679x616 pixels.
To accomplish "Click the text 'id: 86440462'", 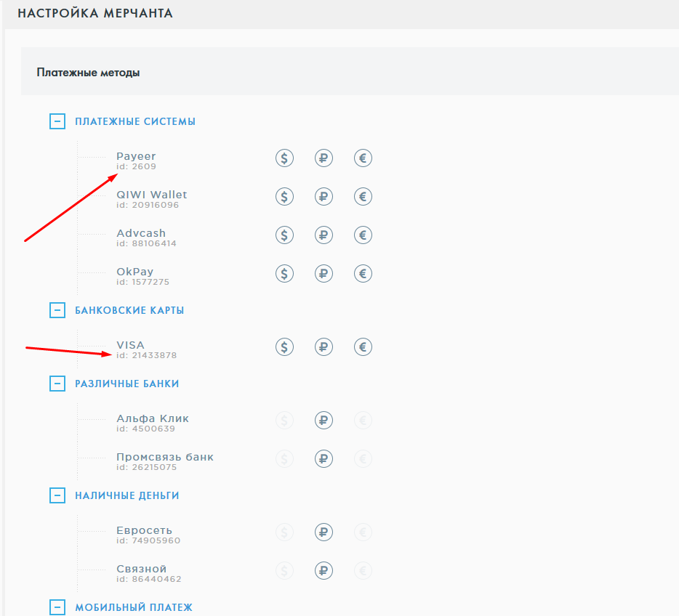I will (x=149, y=579).
